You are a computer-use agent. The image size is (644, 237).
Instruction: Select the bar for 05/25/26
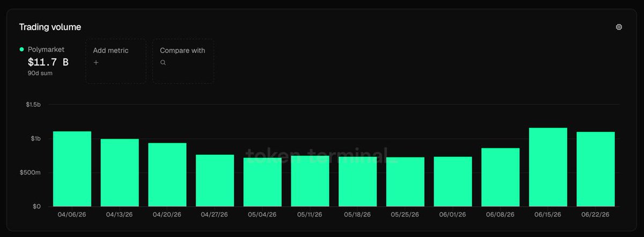[405, 182]
